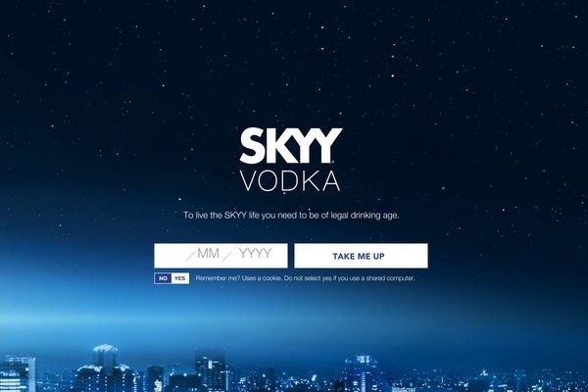Select the blank day field in the date box
The image size is (588, 392).
(171, 255)
